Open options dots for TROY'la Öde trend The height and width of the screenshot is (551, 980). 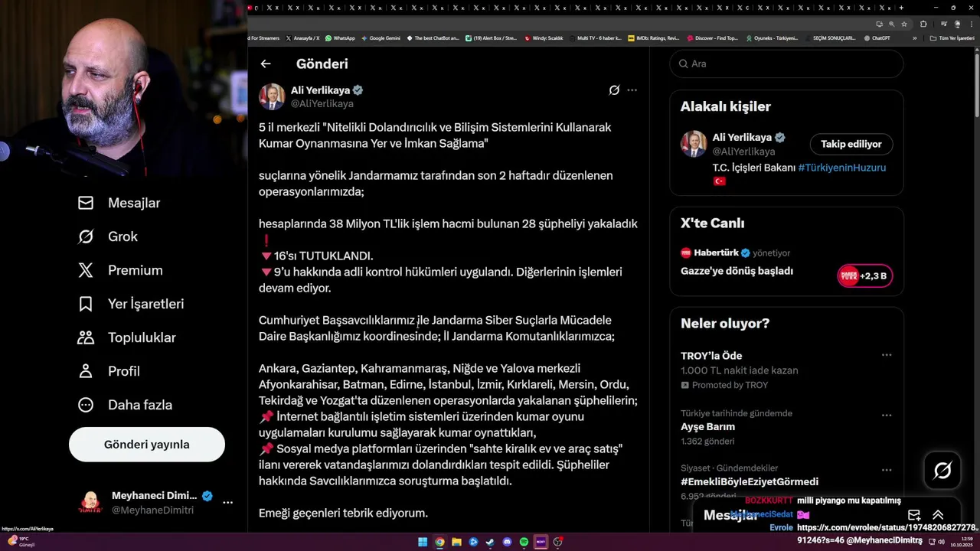coord(887,355)
